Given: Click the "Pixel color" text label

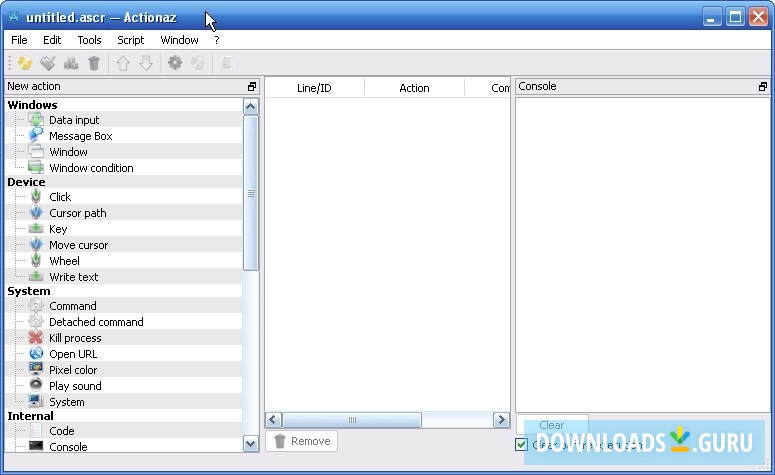Looking at the screenshot, I should click(73, 370).
